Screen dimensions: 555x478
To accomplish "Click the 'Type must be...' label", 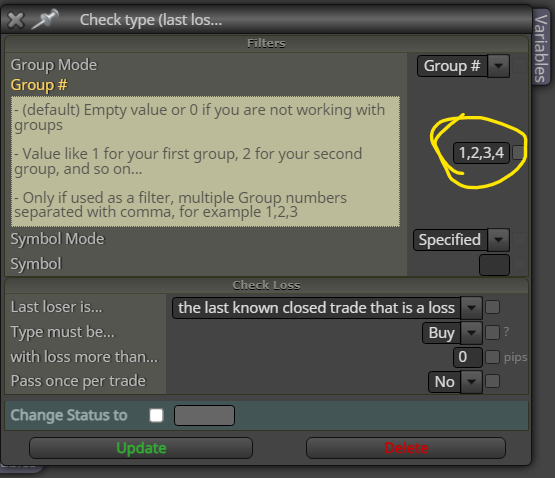I will point(63,332).
